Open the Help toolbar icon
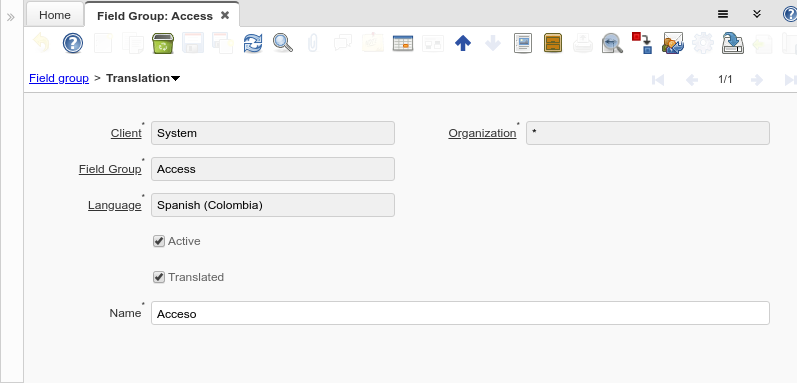The height and width of the screenshot is (383, 797). [x=73, y=43]
